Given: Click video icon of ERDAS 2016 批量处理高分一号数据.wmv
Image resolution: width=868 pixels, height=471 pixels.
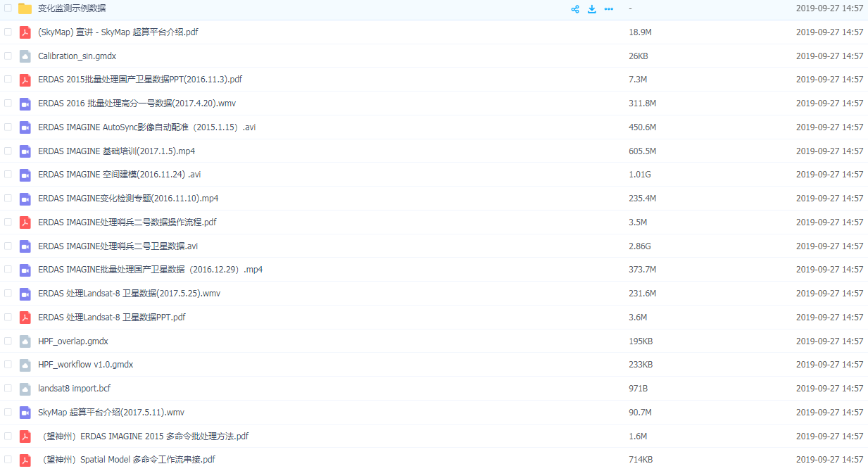Looking at the screenshot, I should (25, 103).
